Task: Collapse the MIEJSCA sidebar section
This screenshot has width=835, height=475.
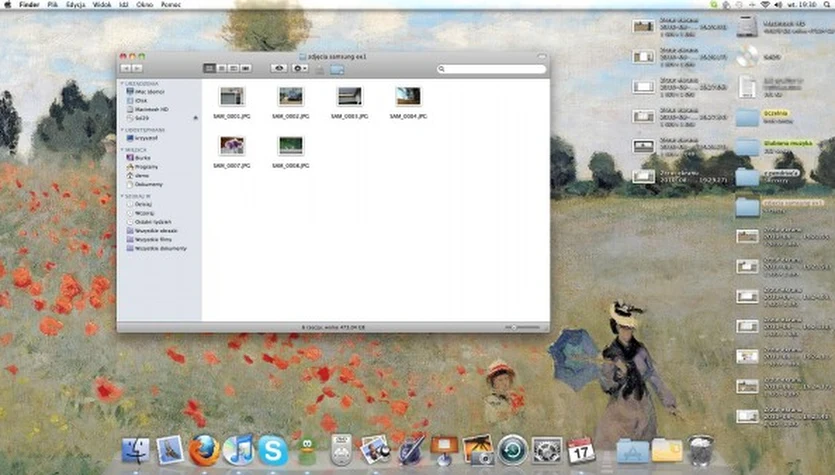Action: [122, 149]
